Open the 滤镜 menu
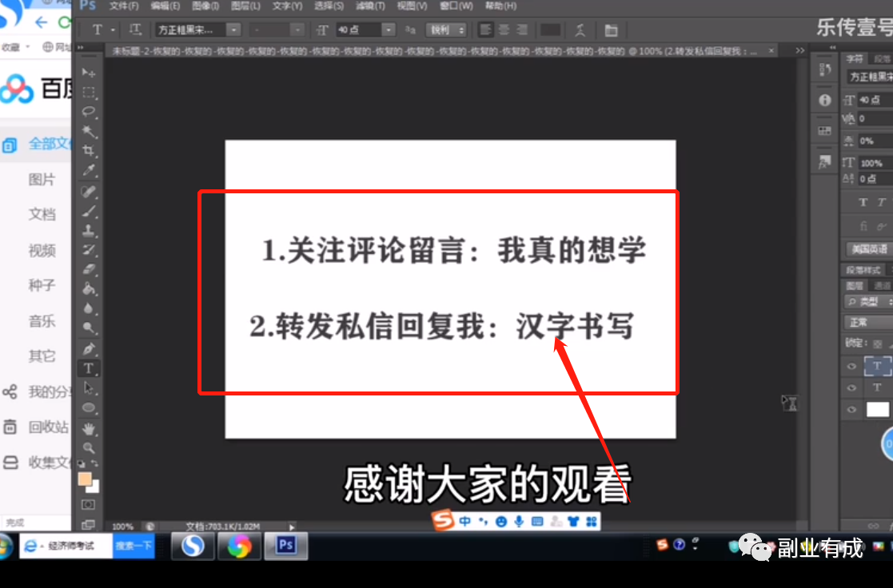Image resolution: width=893 pixels, height=588 pixels. (370, 6)
